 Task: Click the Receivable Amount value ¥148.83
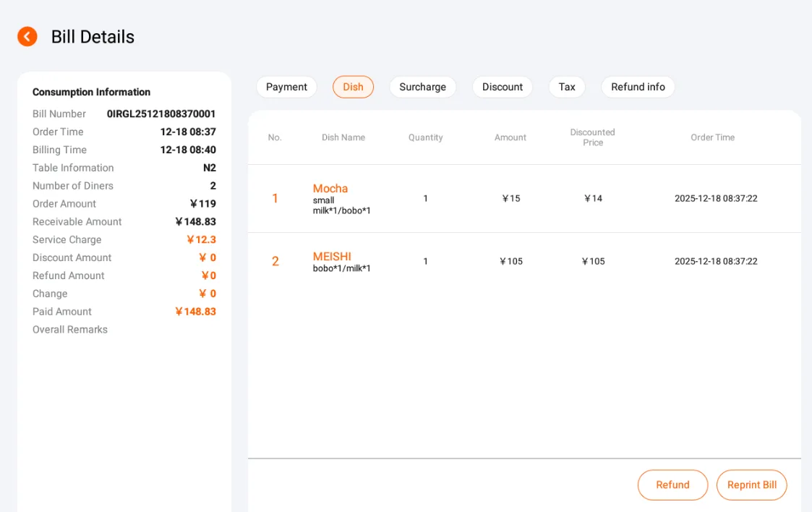coord(196,221)
